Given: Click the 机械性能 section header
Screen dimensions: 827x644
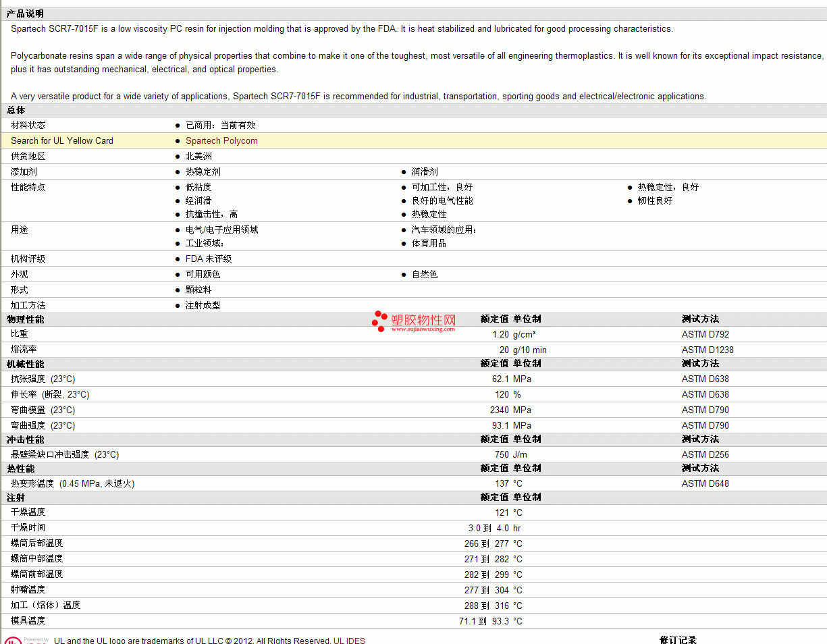Looking at the screenshot, I should [25, 363].
